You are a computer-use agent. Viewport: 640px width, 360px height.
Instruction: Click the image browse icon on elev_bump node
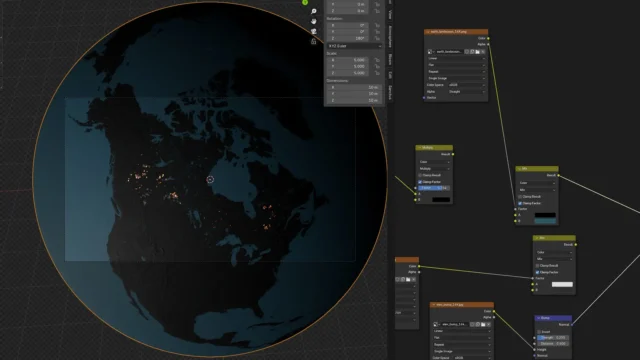pos(436,324)
